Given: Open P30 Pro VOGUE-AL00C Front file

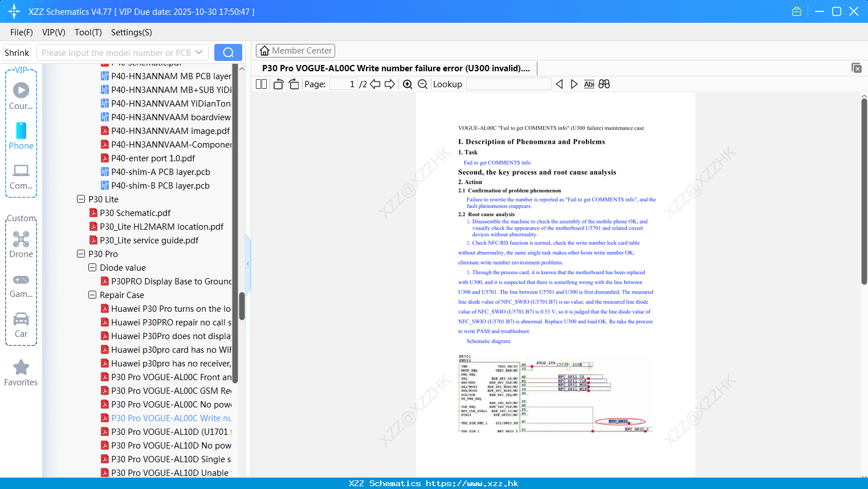Looking at the screenshot, I should [x=166, y=377].
